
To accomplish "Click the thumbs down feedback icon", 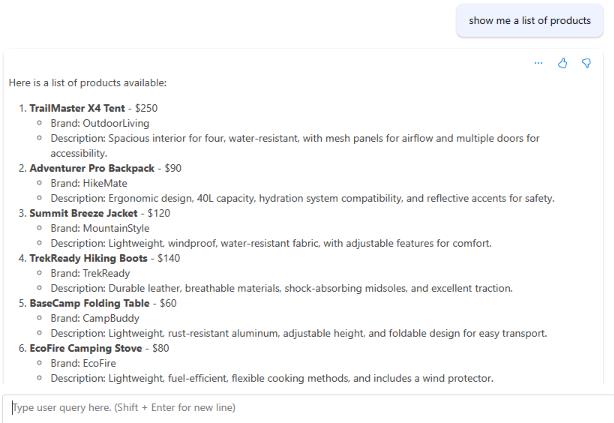I will [x=587, y=63].
